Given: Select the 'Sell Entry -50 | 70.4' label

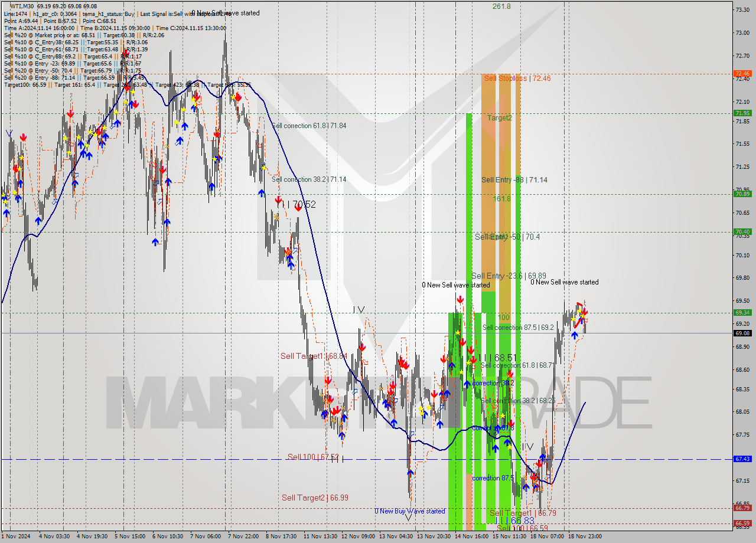Looking at the screenshot, I should coord(507,237).
